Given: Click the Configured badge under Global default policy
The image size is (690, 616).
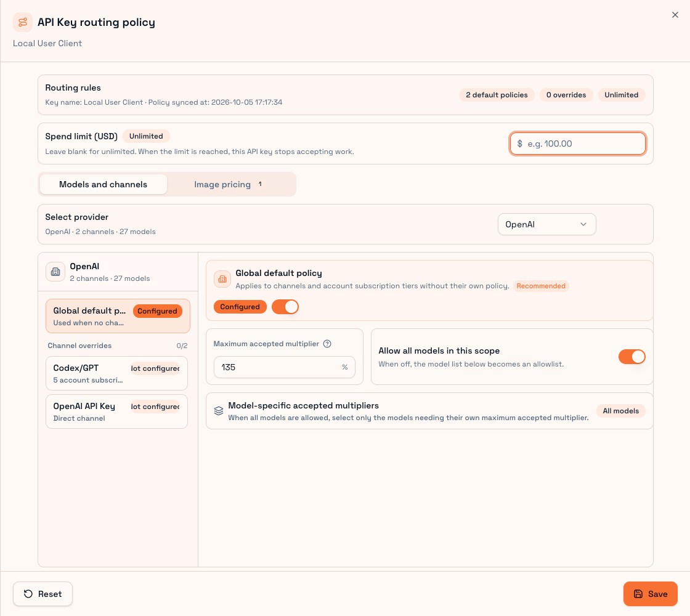Looking at the screenshot, I should (240, 307).
